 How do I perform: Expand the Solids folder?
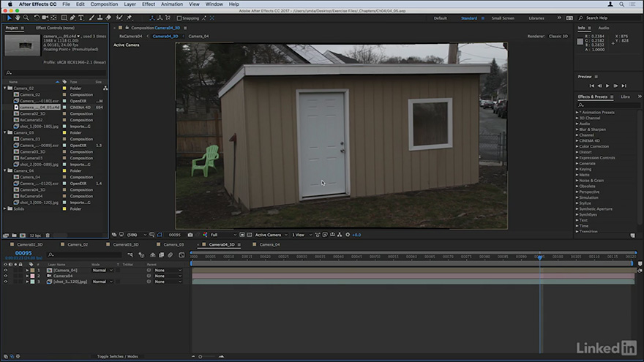point(5,208)
